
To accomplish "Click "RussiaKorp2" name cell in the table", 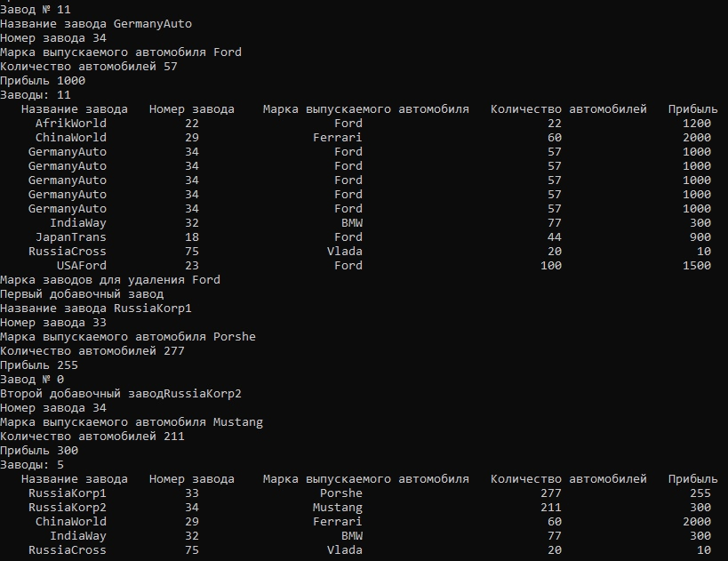I will coord(68,508).
